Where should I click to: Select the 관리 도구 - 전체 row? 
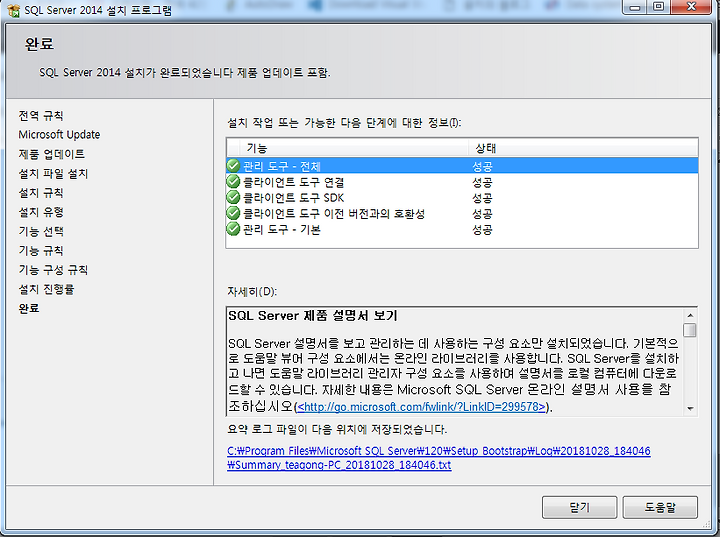[x=462, y=165]
